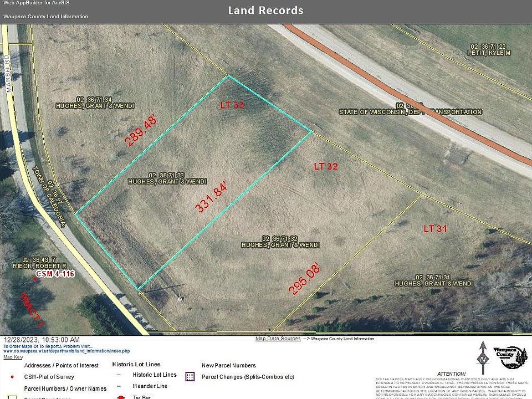Select the highlighted LT 33 parcel label
Screen dimensions: 532x399
[232, 104]
